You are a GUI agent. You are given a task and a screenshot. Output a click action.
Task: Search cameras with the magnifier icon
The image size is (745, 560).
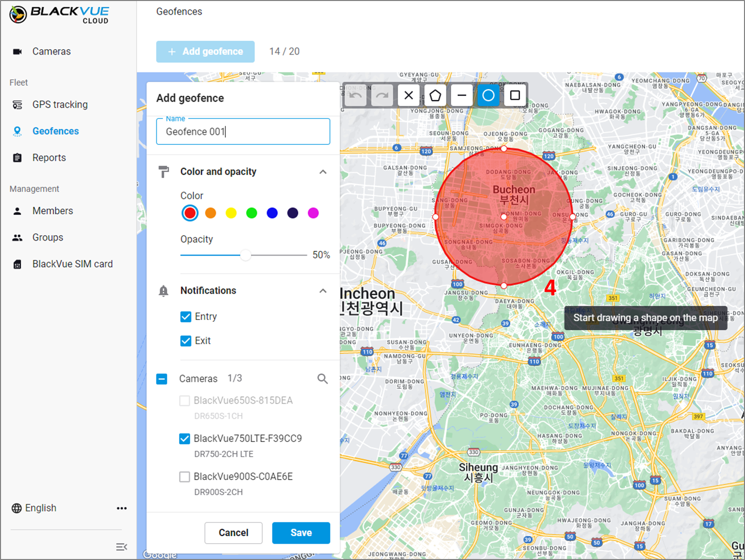tap(323, 379)
